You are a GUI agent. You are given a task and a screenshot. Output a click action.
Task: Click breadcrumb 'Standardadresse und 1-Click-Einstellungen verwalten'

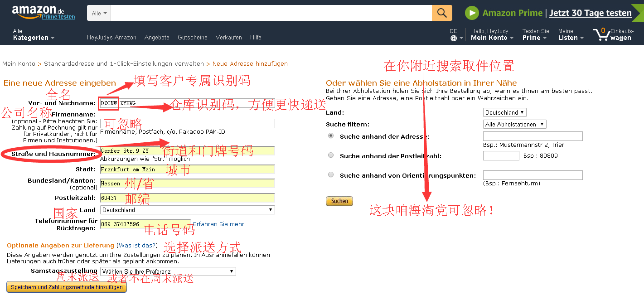click(x=124, y=64)
